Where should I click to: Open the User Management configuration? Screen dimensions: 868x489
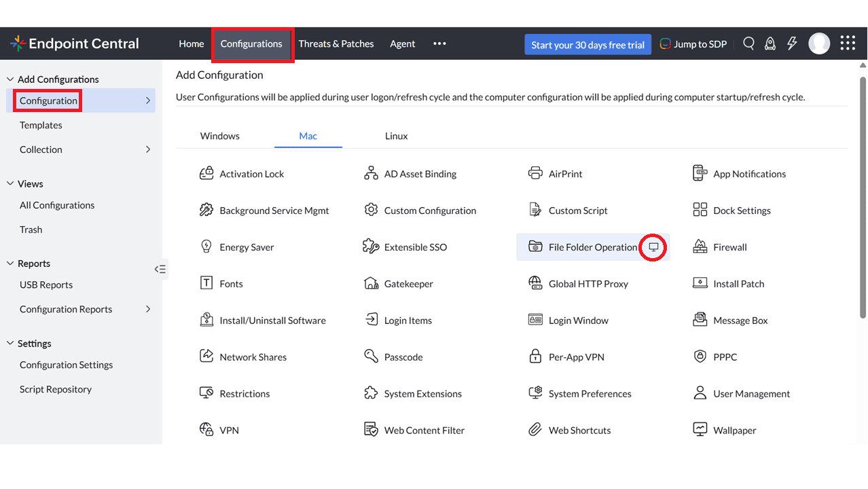(x=741, y=393)
